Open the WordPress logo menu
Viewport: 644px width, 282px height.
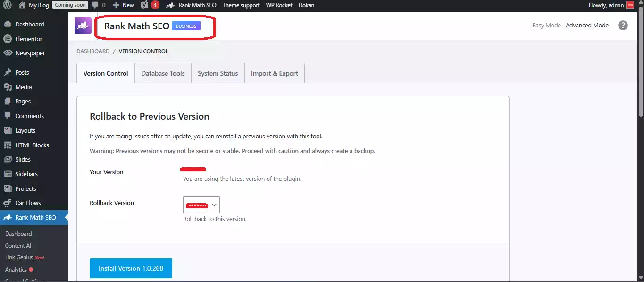[7, 5]
